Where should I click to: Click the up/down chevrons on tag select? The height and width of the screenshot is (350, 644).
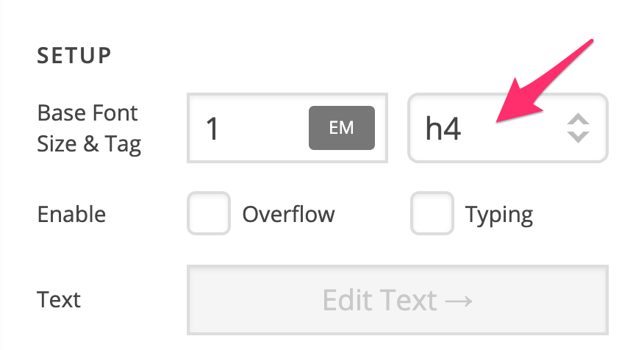pos(578,128)
